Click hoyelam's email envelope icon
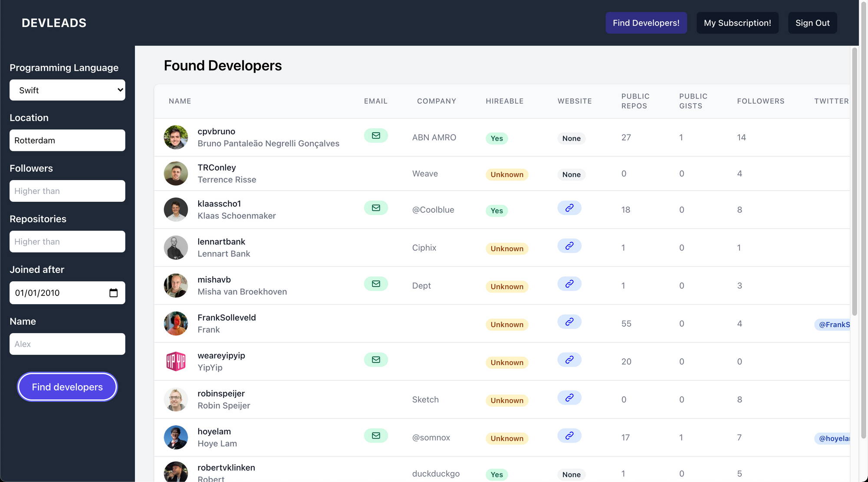This screenshot has width=868, height=482. (375, 436)
